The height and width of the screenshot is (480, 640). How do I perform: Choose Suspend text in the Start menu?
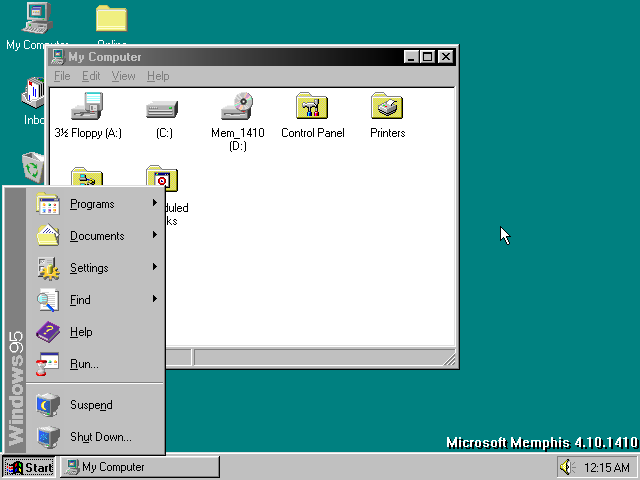click(x=91, y=405)
